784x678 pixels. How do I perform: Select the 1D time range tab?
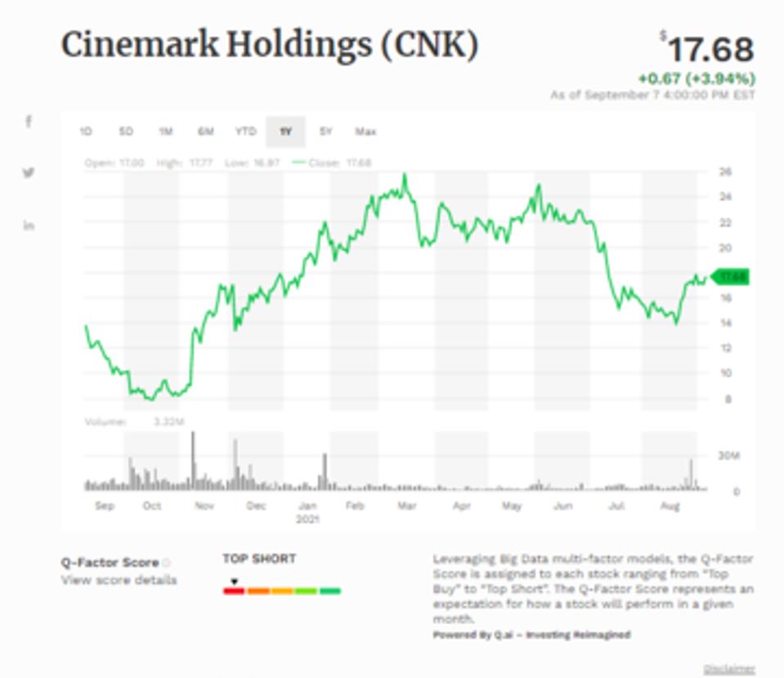tap(86, 132)
